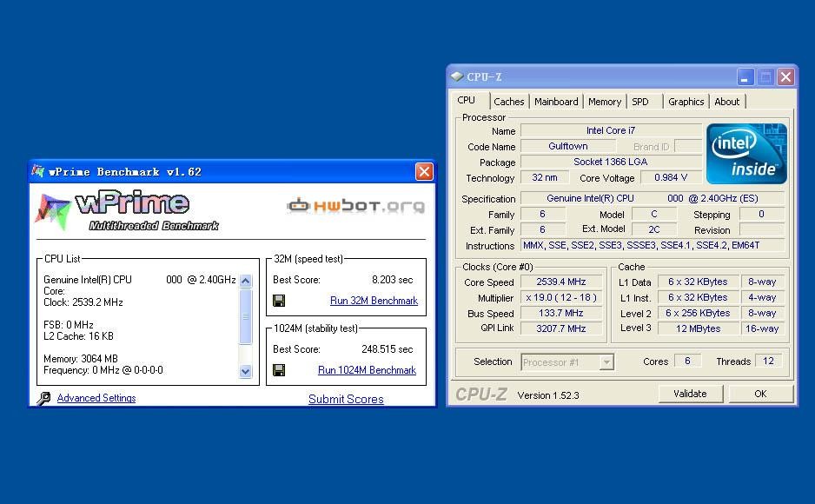Close the wPrime Benchmark window
This screenshot has height=504, width=815.
click(x=424, y=171)
